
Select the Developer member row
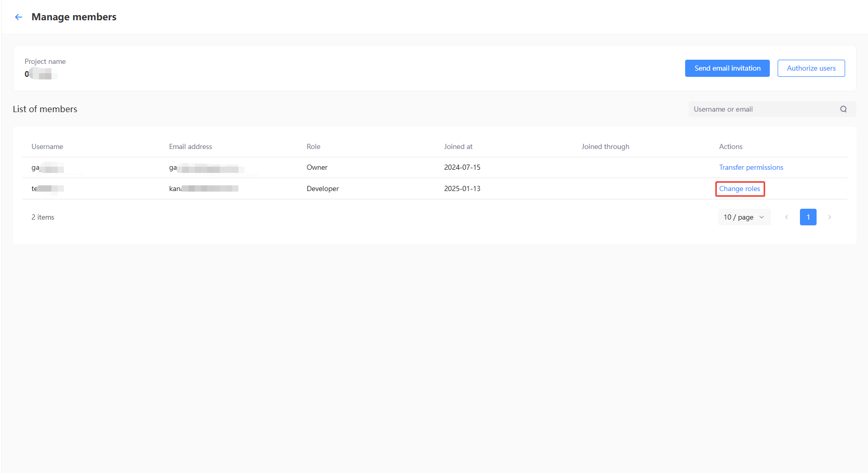pyautogui.click(x=364, y=188)
